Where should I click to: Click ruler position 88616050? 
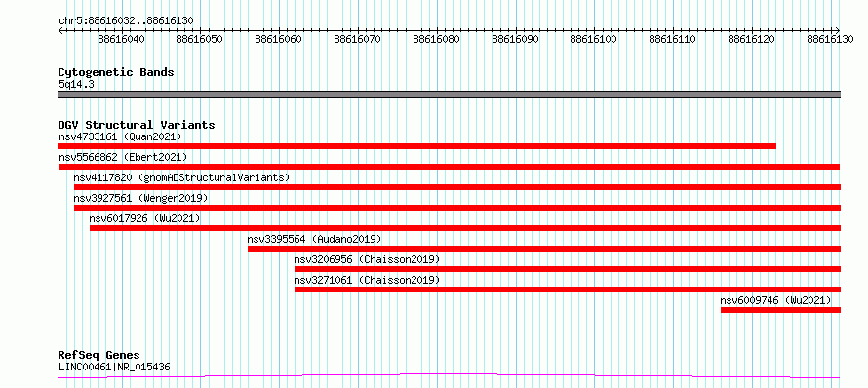[200, 39]
